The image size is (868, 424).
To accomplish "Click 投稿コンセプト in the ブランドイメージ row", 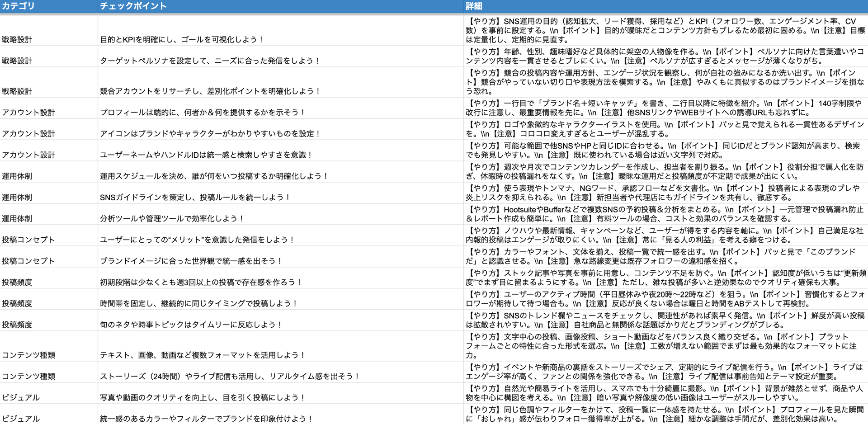I will tap(28, 261).
